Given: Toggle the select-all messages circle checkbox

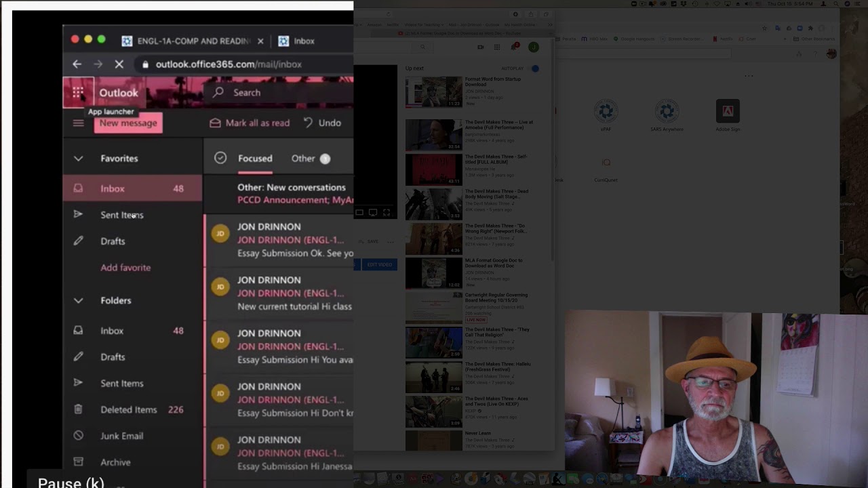Looking at the screenshot, I should 220,158.
